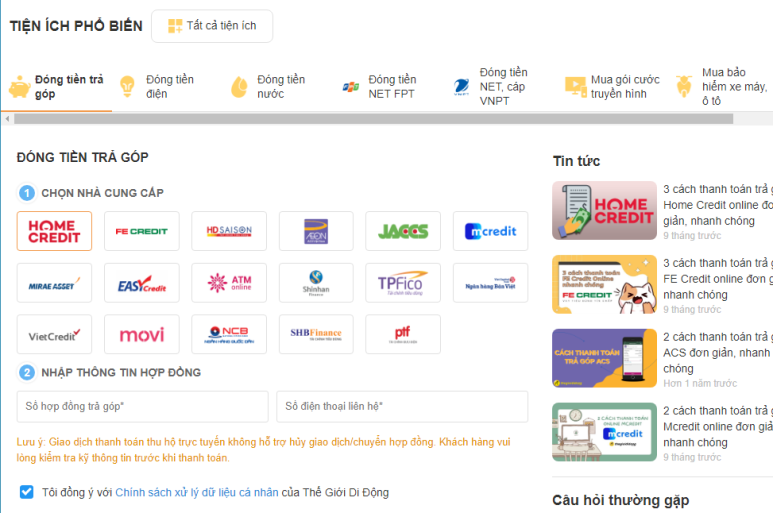This screenshot has height=513, width=773.
Task: Select the HD Saison provider logo
Action: [229, 231]
